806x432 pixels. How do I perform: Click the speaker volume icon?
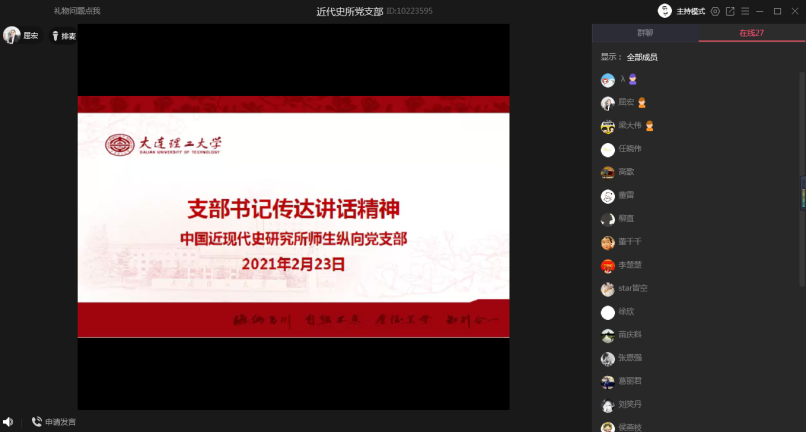(8, 422)
